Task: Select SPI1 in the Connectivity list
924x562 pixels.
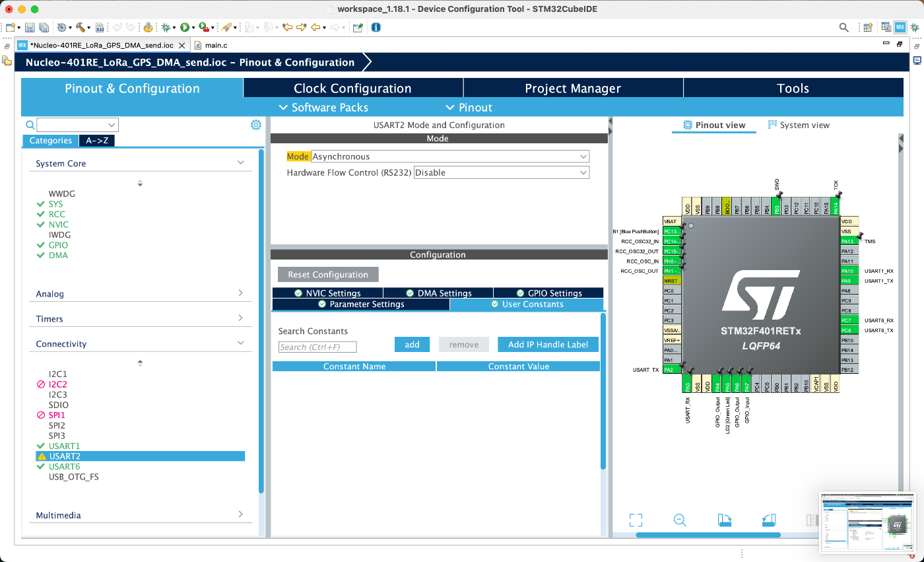Action: (57, 415)
